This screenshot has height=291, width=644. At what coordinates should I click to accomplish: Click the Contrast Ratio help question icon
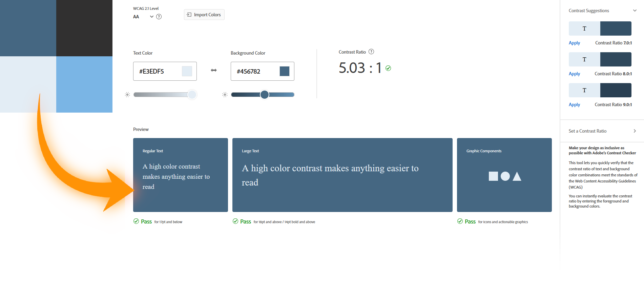pos(371,52)
